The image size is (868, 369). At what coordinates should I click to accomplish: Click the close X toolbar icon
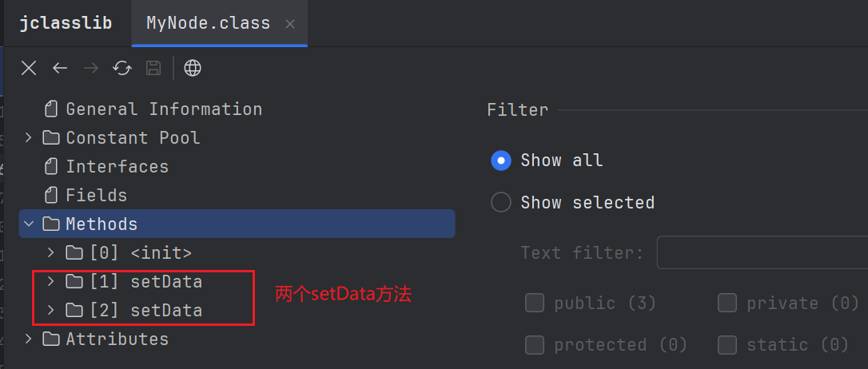(x=29, y=68)
